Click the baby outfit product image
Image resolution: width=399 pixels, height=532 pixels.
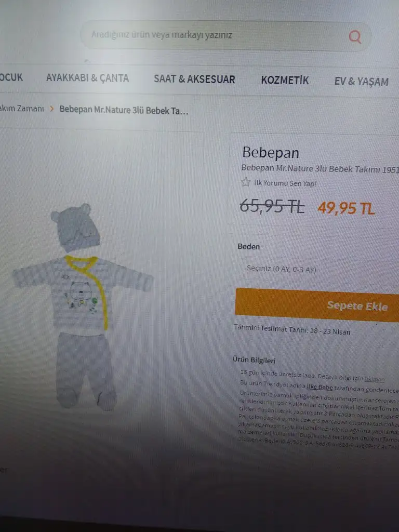pos(83,307)
